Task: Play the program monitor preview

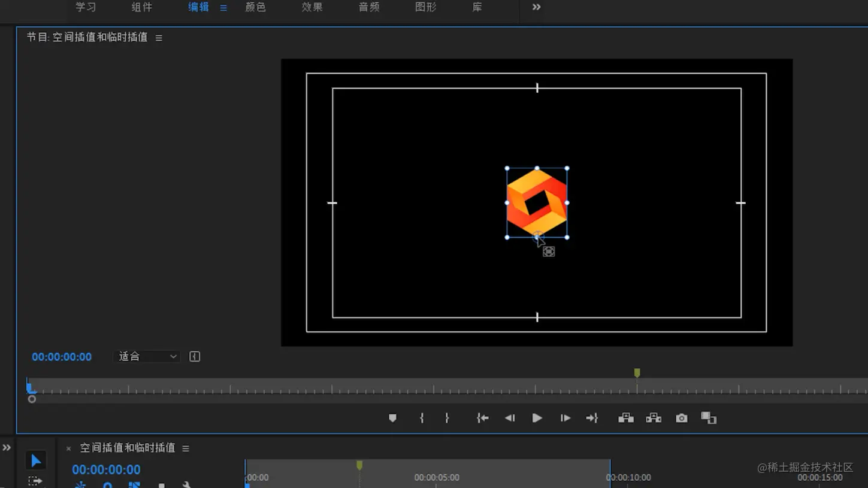Action: [x=537, y=418]
